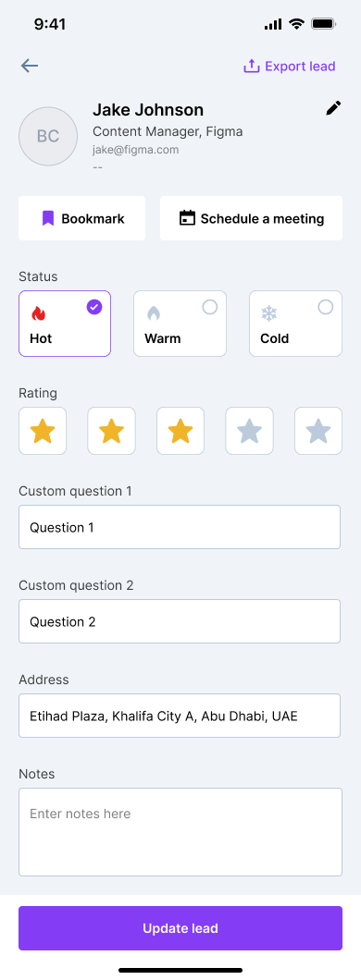The image size is (361, 980).
Task: Click the pencil edit icon
Action: [334, 108]
